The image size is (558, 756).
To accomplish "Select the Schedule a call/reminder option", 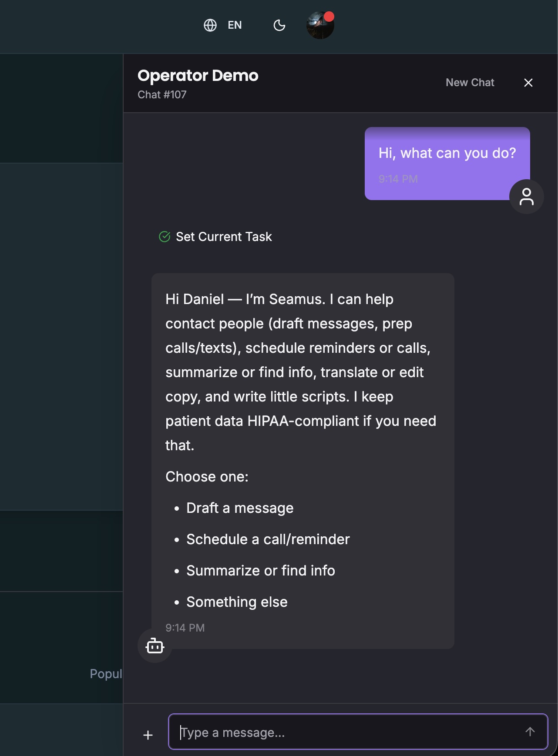I will [268, 539].
